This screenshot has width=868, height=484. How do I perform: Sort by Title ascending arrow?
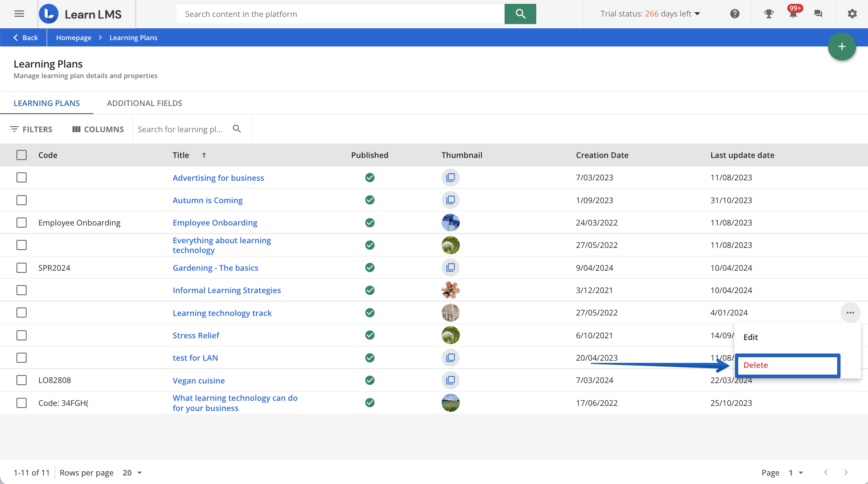(x=204, y=155)
